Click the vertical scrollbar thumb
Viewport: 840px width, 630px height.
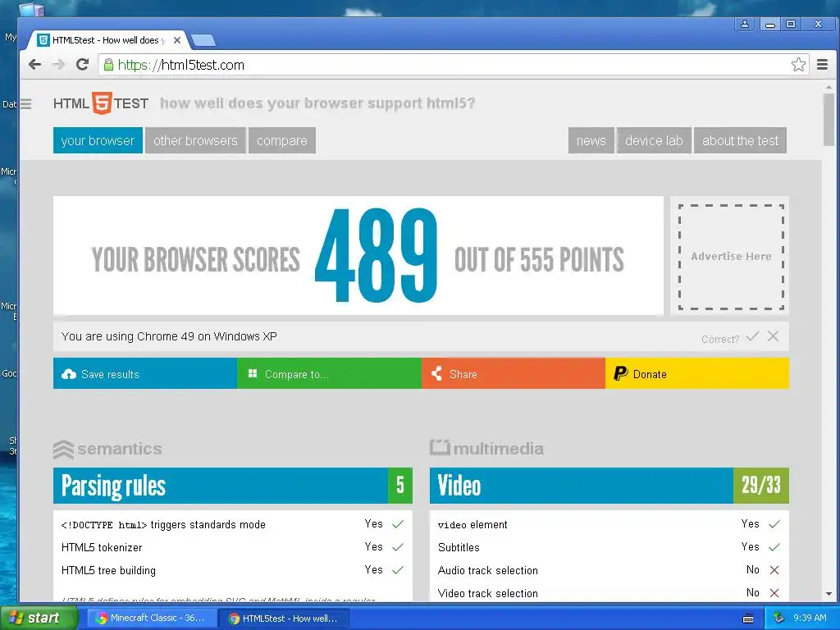(x=829, y=119)
